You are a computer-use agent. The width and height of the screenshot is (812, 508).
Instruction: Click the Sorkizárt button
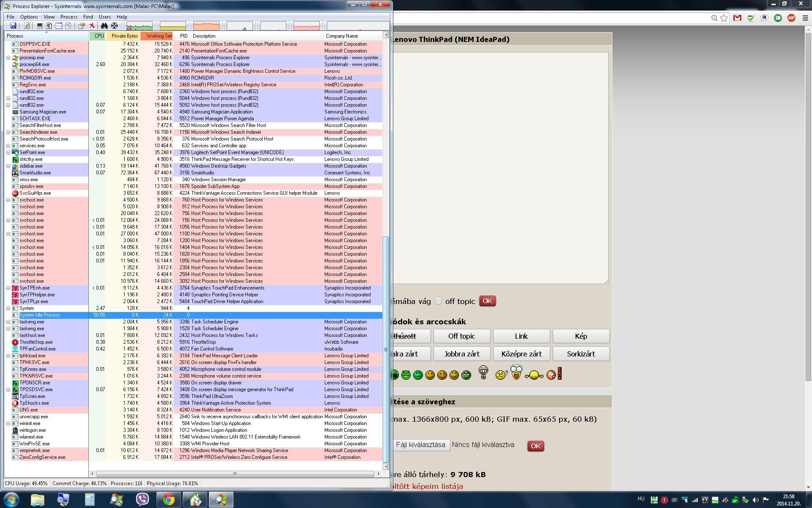(x=581, y=354)
